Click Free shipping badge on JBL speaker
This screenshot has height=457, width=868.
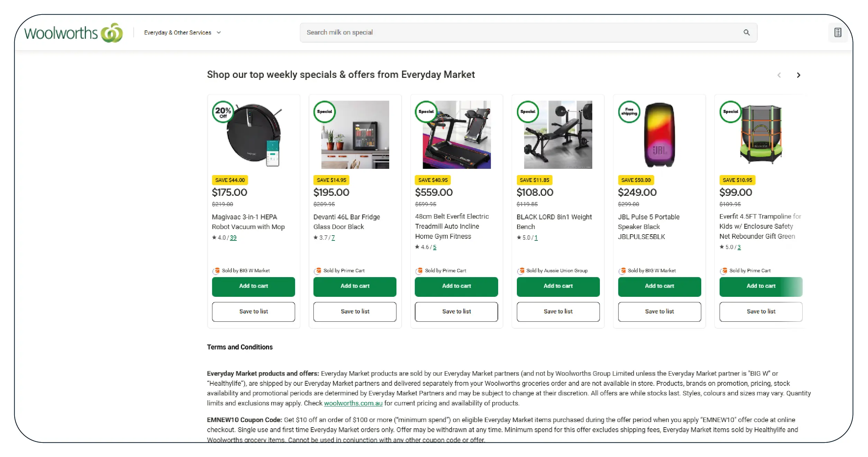click(x=629, y=112)
